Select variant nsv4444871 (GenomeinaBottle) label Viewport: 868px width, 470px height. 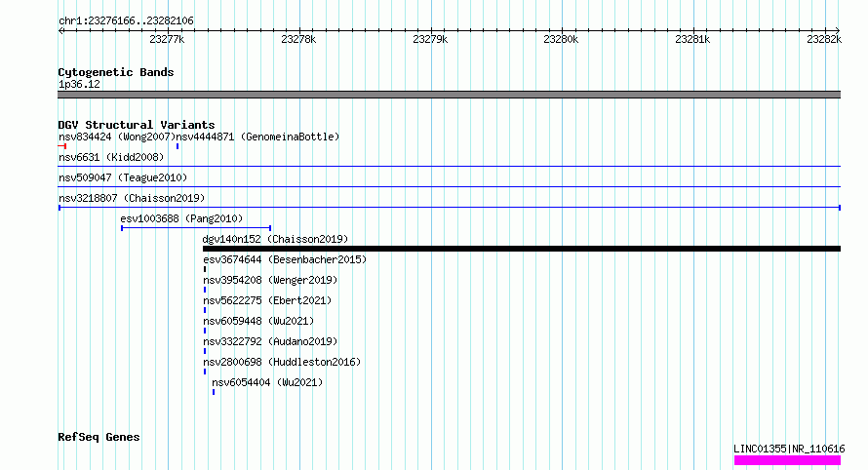(x=257, y=137)
